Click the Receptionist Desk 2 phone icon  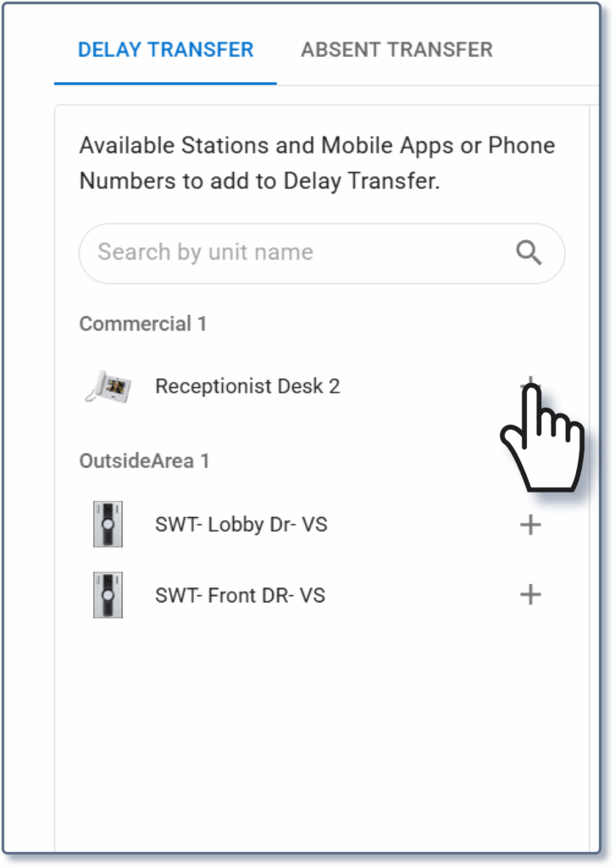108,387
